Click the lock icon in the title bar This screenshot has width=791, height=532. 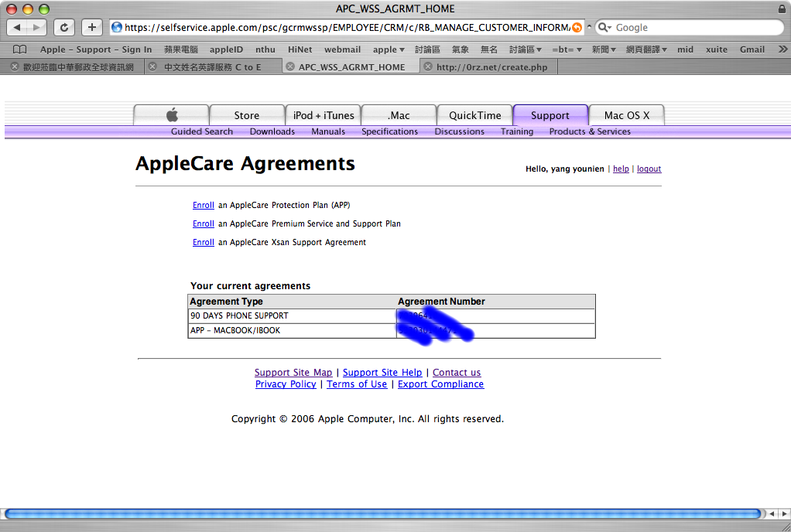click(x=782, y=9)
